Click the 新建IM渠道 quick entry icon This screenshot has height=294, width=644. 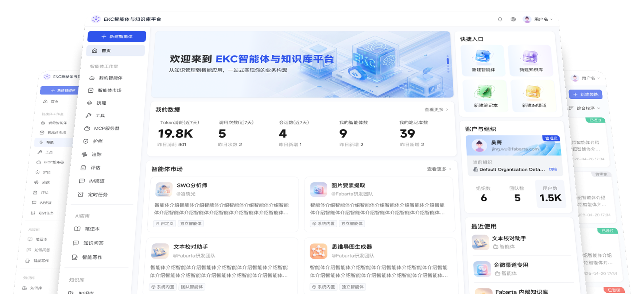534,92
